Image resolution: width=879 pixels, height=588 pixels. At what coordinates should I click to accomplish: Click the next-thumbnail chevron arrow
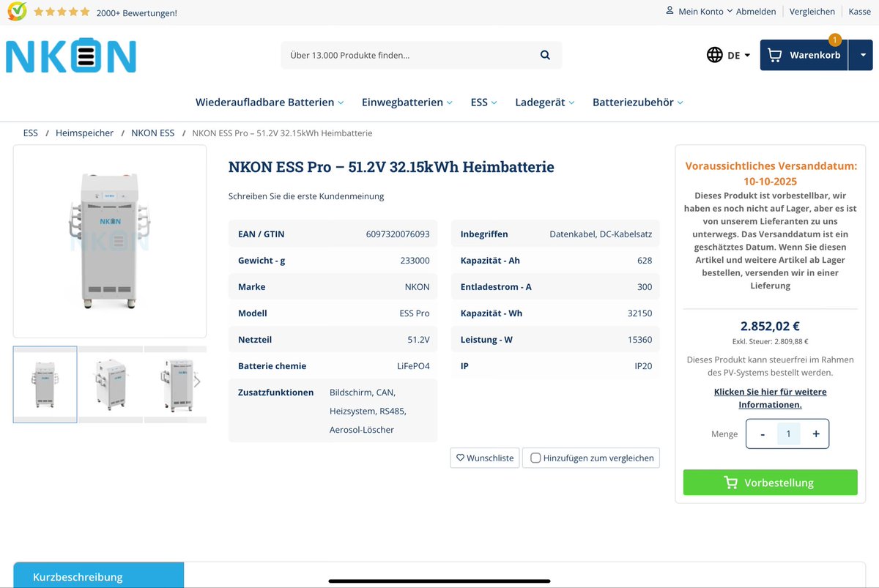pos(196,382)
